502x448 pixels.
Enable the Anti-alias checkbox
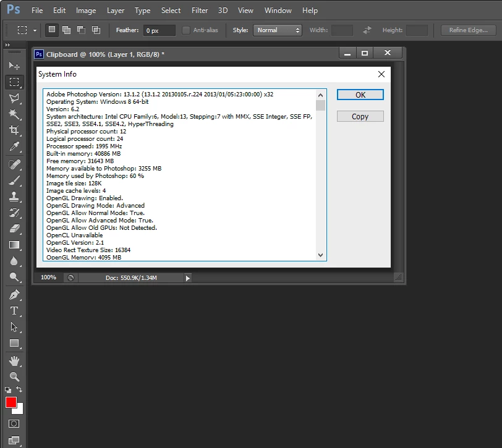(x=186, y=30)
